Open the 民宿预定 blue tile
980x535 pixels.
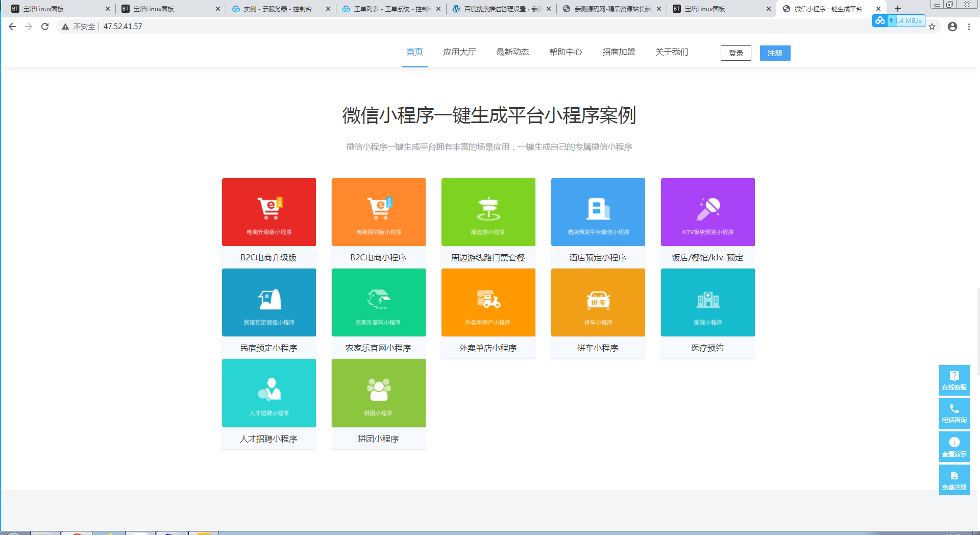click(x=269, y=302)
